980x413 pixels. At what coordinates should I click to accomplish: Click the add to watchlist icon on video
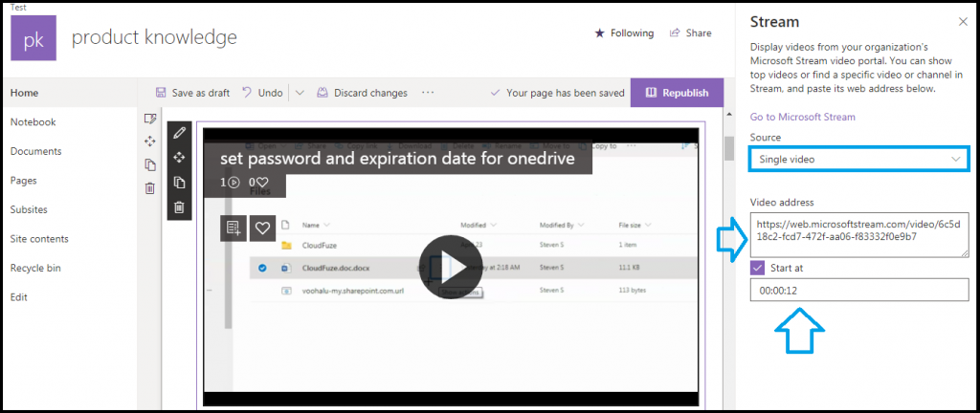[x=234, y=228]
